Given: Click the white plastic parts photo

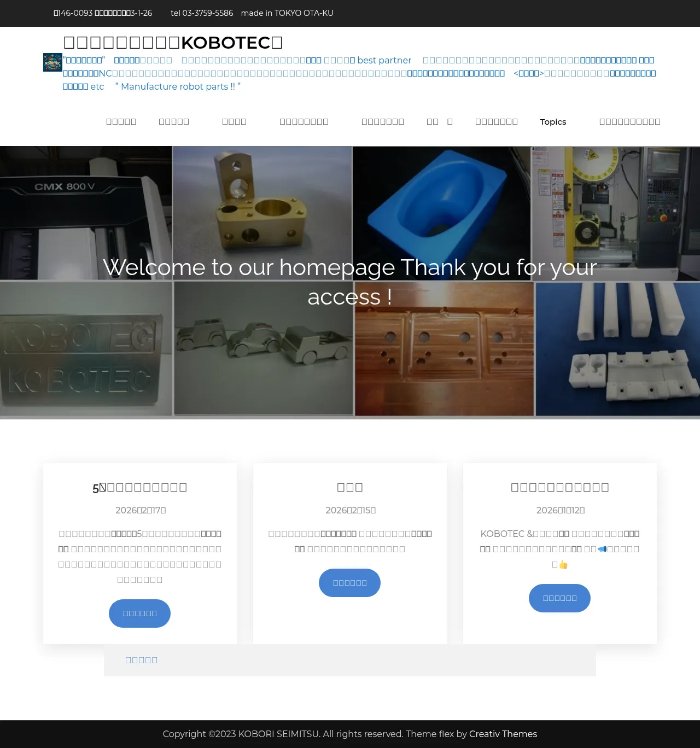Looking at the screenshot, I should pyautogui.click(x=617, y=348).
